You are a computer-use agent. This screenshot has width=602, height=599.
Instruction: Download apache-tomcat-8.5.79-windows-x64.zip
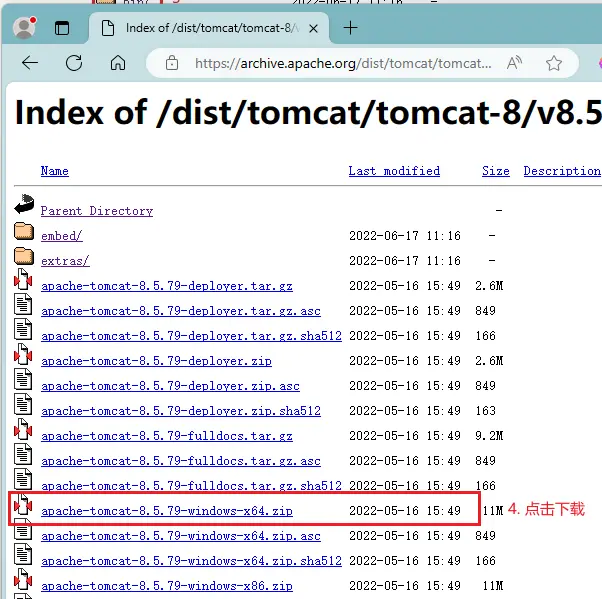[167, 511]
